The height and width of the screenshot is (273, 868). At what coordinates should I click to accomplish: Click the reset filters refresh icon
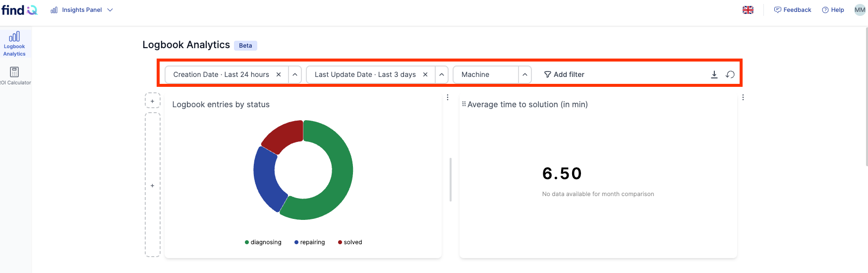(730, 74)
